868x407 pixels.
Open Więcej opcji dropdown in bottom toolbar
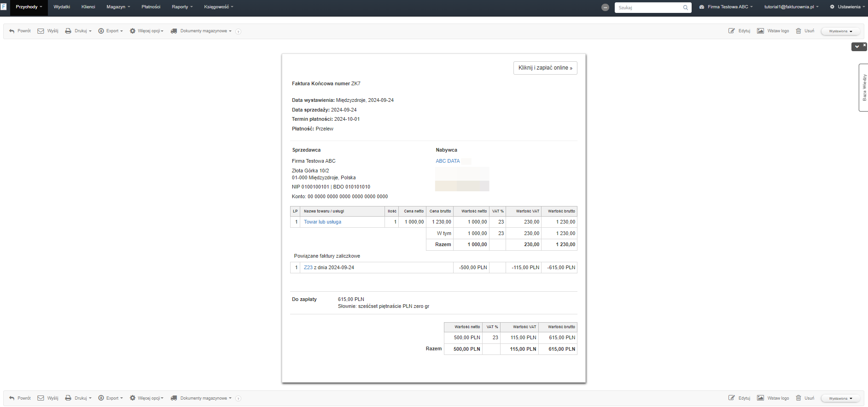pyautogui.click(x=146, y=398)
